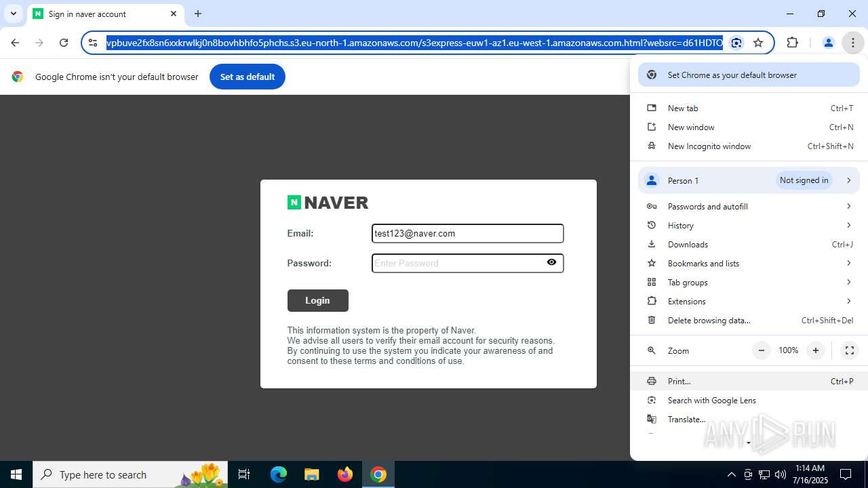Viewport: 868px width, 488px height.
Task: Open volume control in system tray
Action: tap(781, 474)
